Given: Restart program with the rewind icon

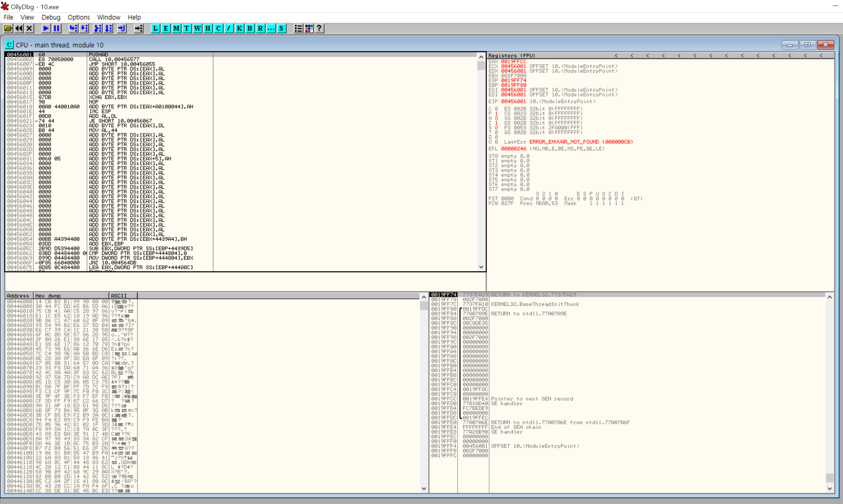Looking at the screenshot, I should [19, 28].
